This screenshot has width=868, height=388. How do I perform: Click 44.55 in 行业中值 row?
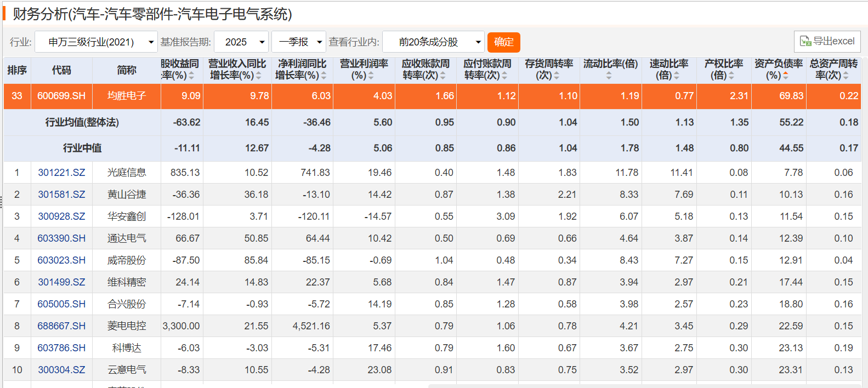pyautogui.click(x=791, y=148)
